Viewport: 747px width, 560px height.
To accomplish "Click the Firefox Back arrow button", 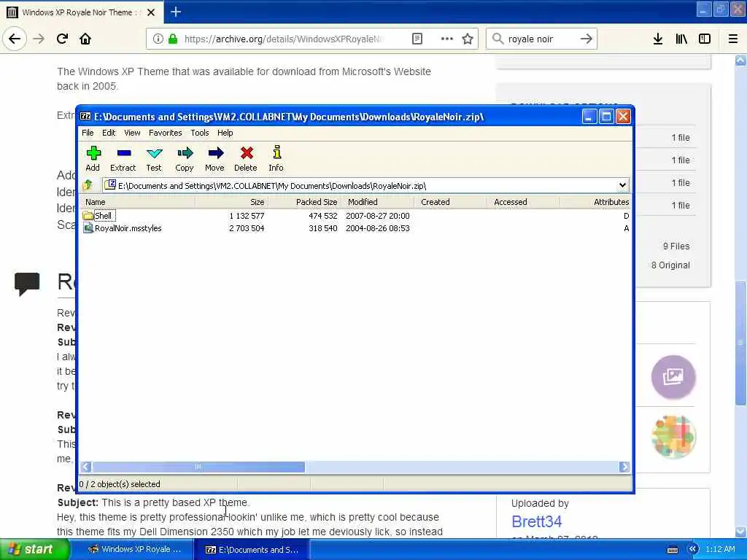I will [x=15, y=39].
